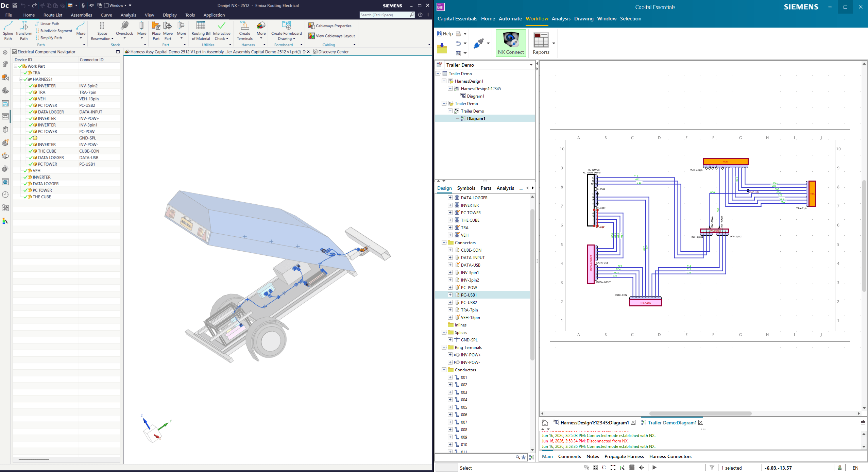
Task: Collapse the Splices folder
Action: click(444, 333)
